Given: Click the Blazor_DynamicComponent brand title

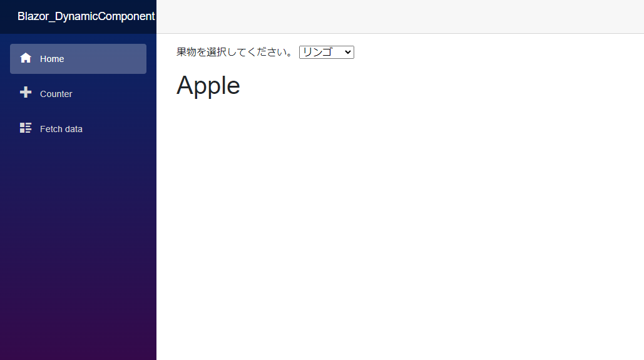Looking at the screenshot, I should [86, 16].
